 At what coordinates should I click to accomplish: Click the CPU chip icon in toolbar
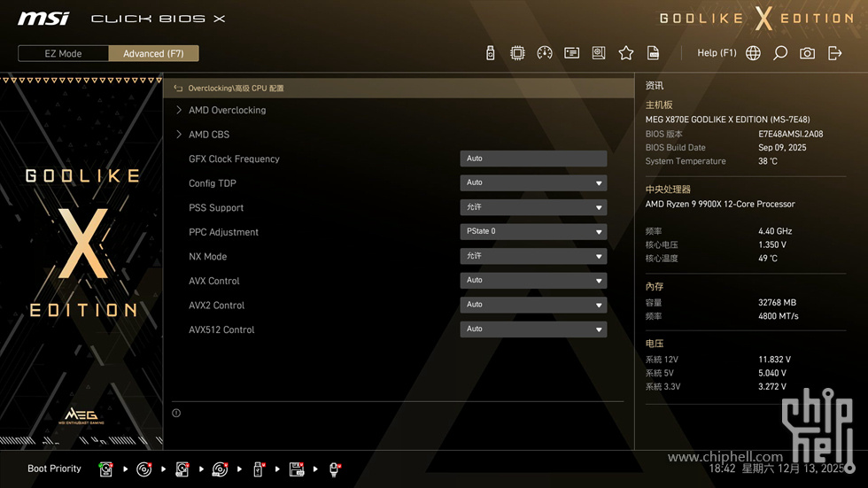[517, 53]
